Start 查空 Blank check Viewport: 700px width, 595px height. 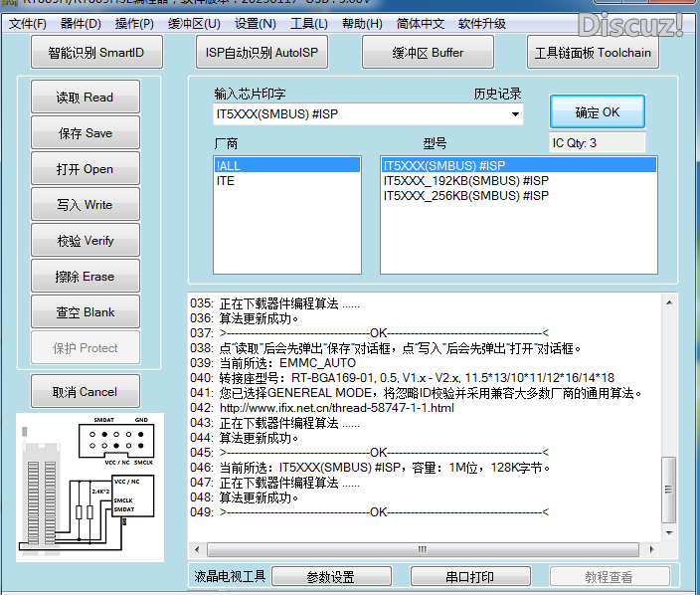pos(85,312)
